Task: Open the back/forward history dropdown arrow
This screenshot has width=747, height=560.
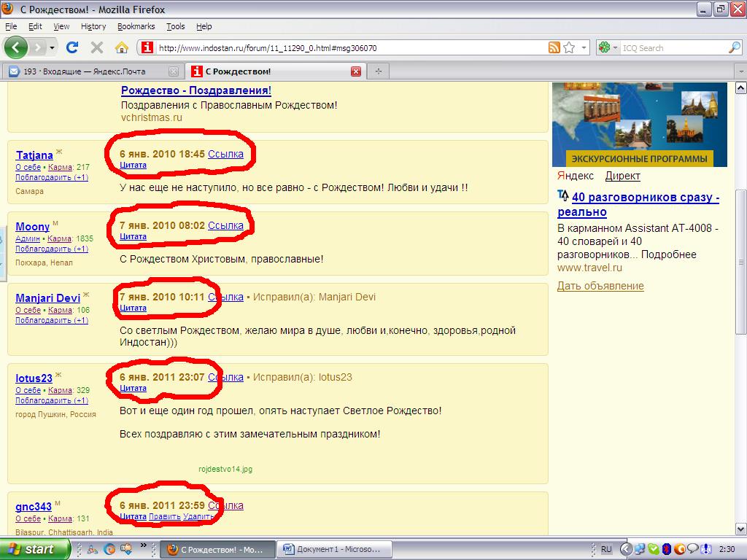Action: click(x=53, y=47)
